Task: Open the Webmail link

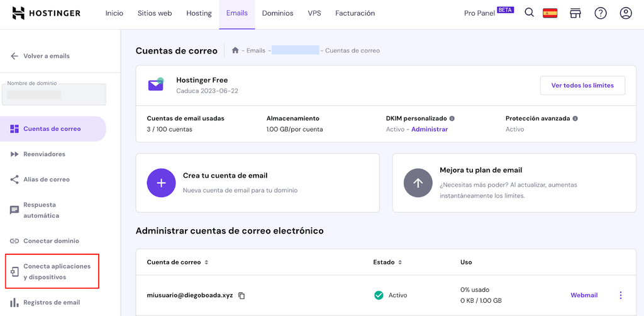Action: coord(584,295)
